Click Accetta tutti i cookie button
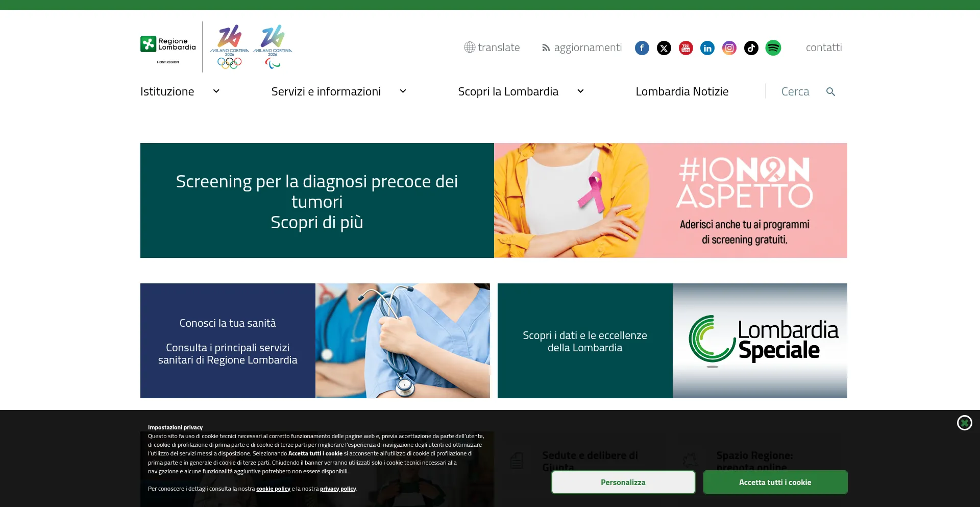This screenshot has width=980, height=507. [775, 482]
